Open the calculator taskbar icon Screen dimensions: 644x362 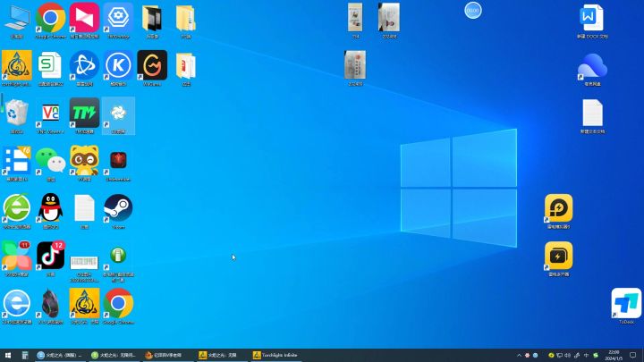[25, 355]
